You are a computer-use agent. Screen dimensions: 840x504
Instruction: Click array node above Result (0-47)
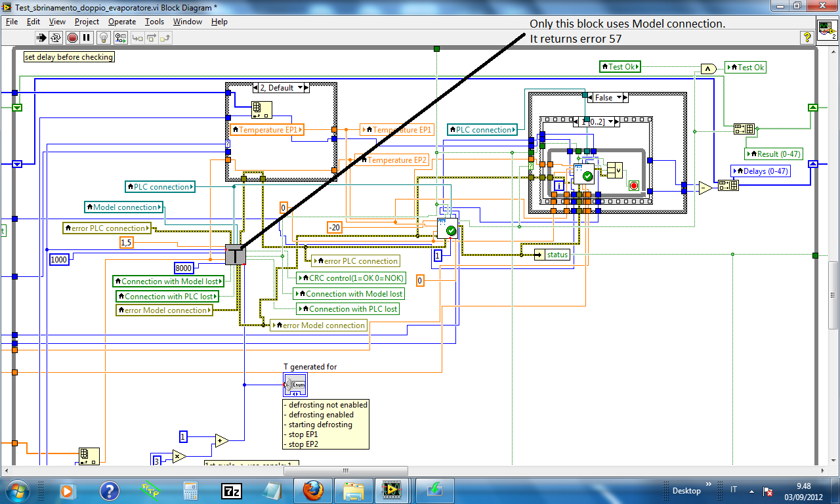pos(744,129)
